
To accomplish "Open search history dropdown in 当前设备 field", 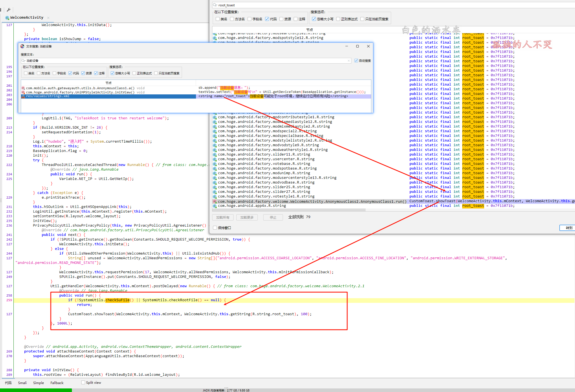I will point(24,61).
